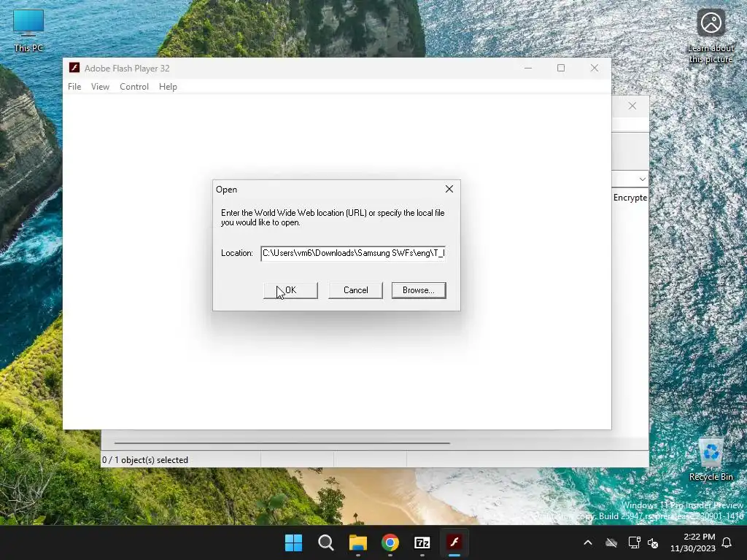The image size is (747, 560).
Task: Click the Encrypted column header in background window
Action: click(x=630, y=198)
